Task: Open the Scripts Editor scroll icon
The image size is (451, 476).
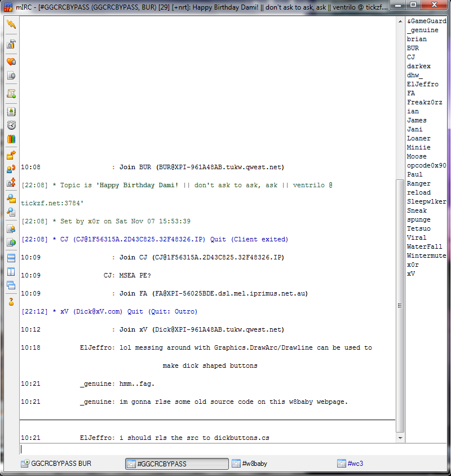Action: (x=11, y=94)
